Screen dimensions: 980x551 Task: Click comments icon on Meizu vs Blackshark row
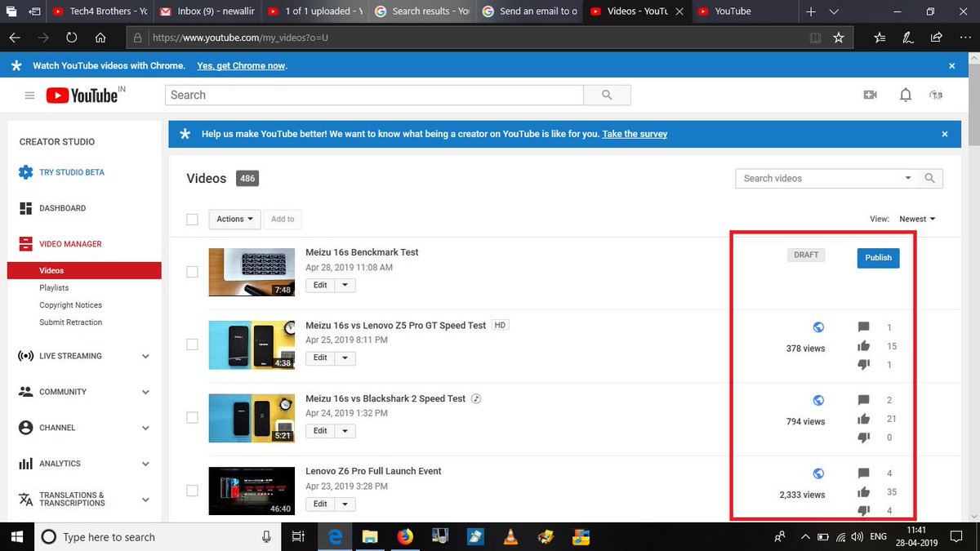pyautogui.click(x=863, y=400)
